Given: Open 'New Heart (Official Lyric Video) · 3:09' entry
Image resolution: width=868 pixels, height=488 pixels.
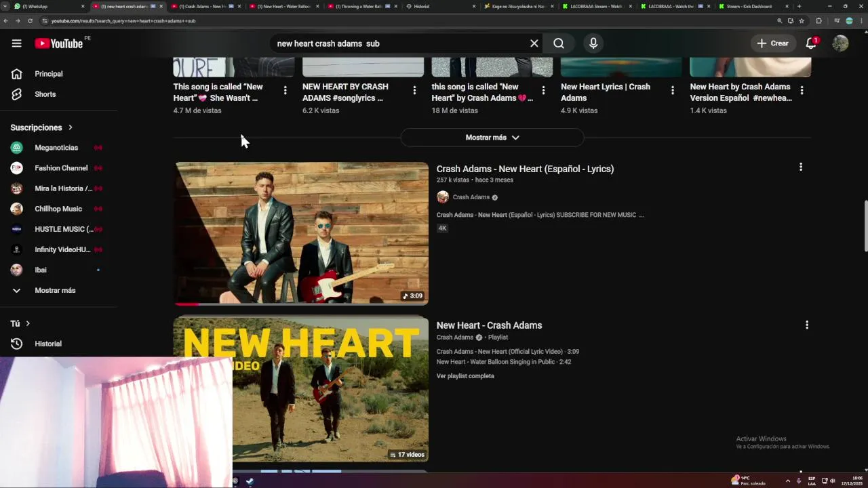Looking at the screenshot, I should (508, 352).
